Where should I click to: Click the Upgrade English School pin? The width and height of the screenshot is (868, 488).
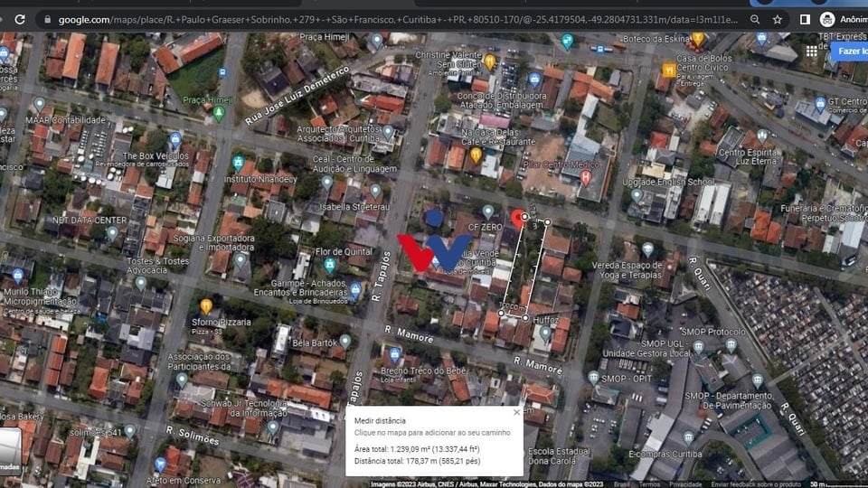(x=637, y=196)
